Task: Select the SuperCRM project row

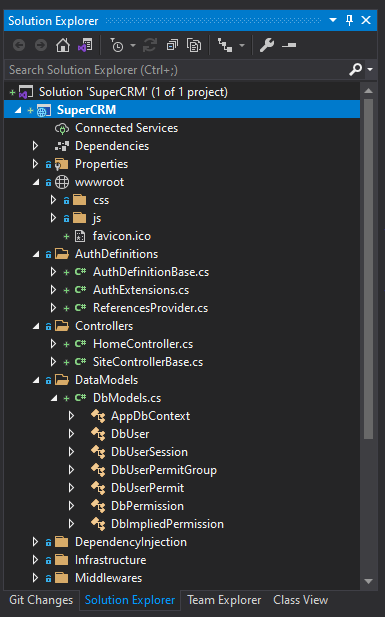Action: click(182, 110)
